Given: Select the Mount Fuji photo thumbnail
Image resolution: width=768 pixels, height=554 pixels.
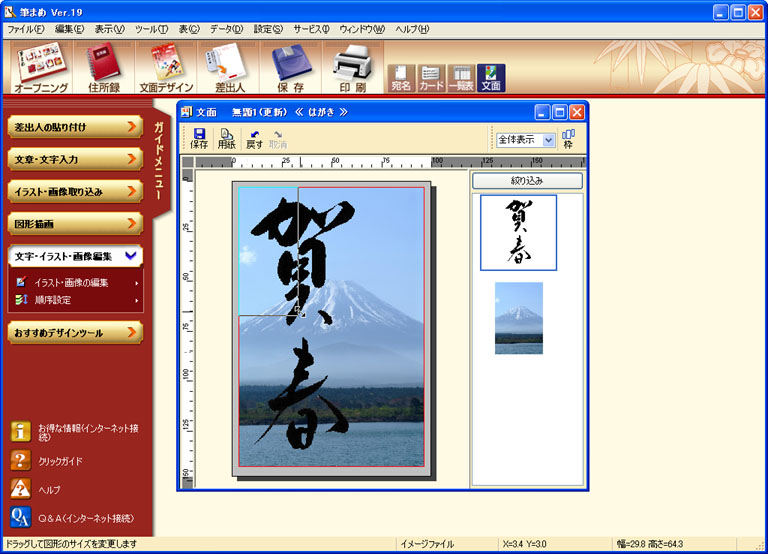Looking at the screenshot, I should [x=518, y=318].
